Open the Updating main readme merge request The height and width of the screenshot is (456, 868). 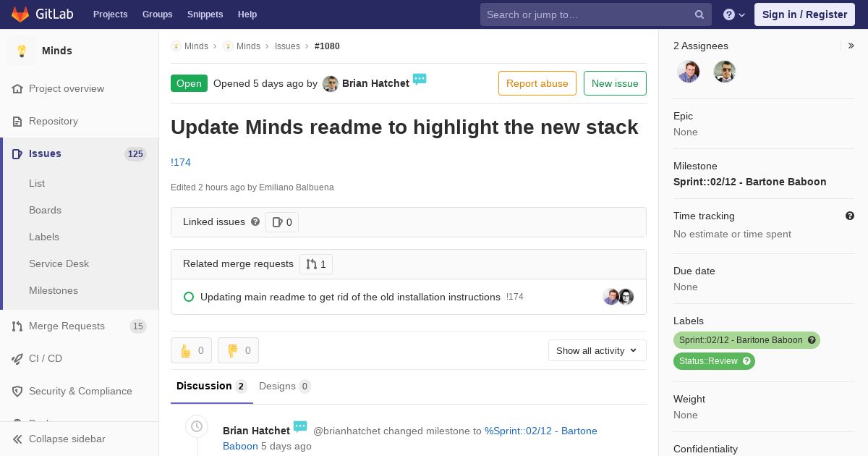(350, 297)
